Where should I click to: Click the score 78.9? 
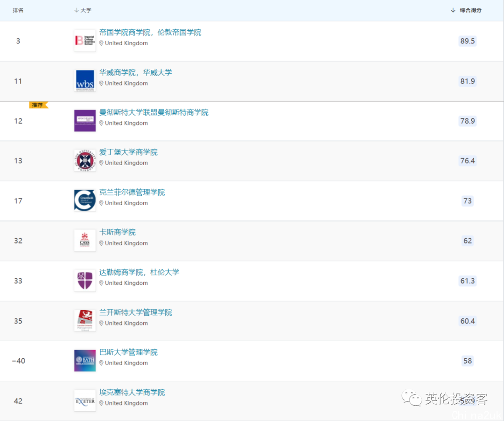click(467, 121)
